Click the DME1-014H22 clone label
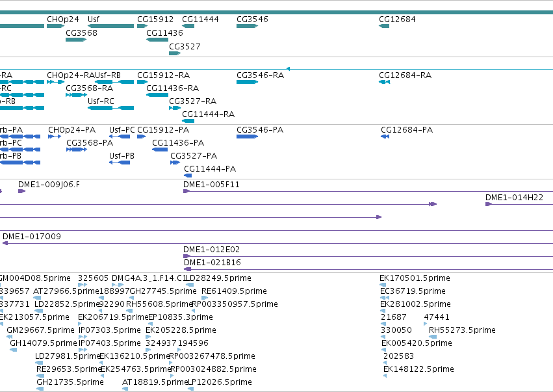The height and width of the screenshot is (392, 553). click(x=514, y=198)
